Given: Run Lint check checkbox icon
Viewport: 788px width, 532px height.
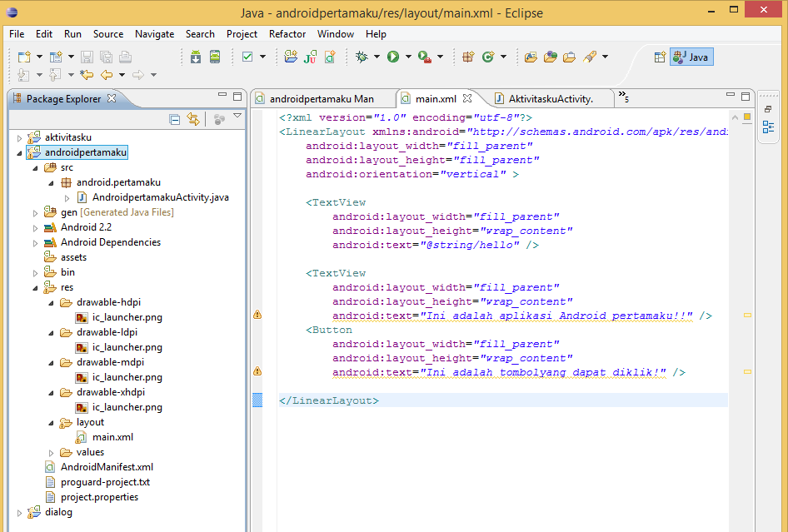Looking at the screenshot, I should tap(247, 57).
